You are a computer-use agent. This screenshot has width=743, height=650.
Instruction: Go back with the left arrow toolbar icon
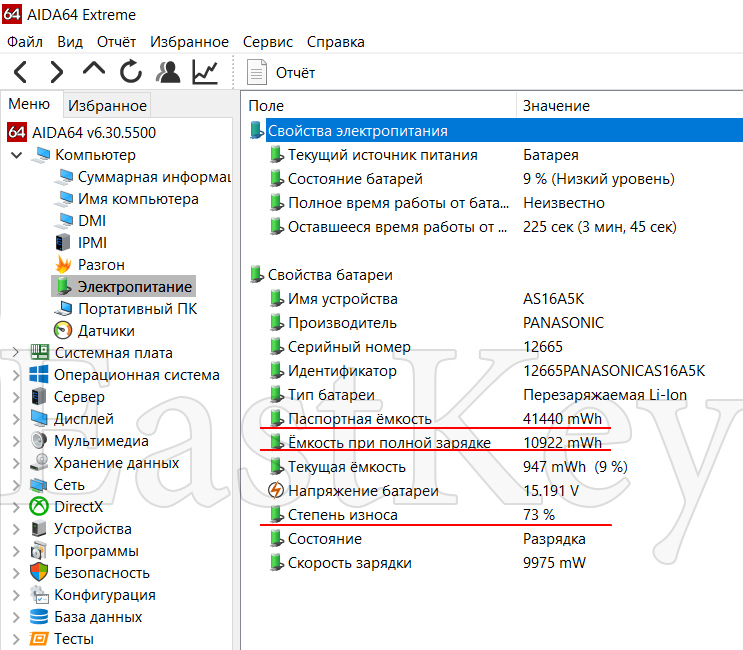[20, 72]
